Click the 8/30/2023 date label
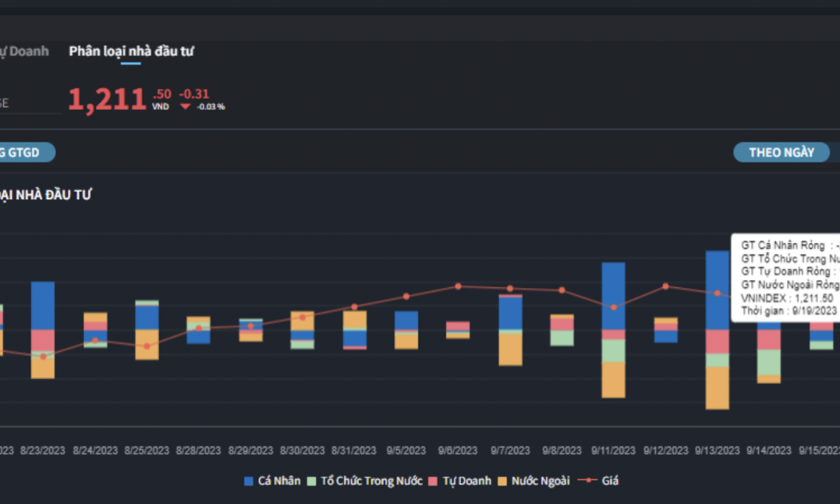840x504 pixels. pyautogui.click(x=302, y=451)
